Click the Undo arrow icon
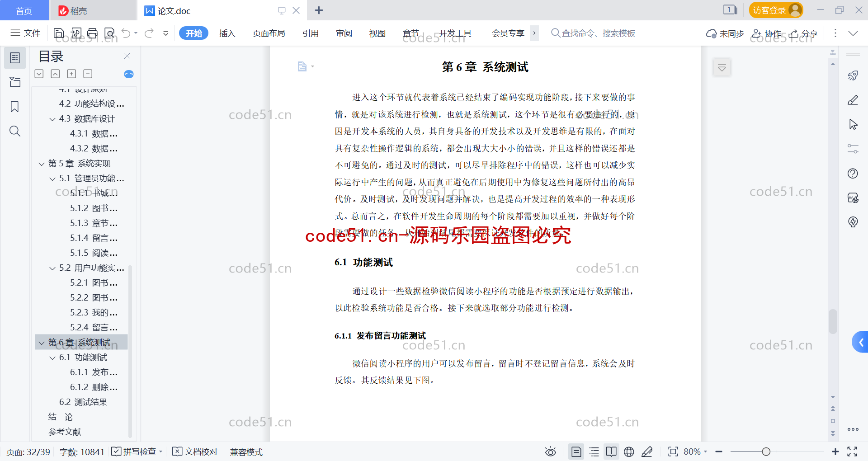 [x=126, y=33]
